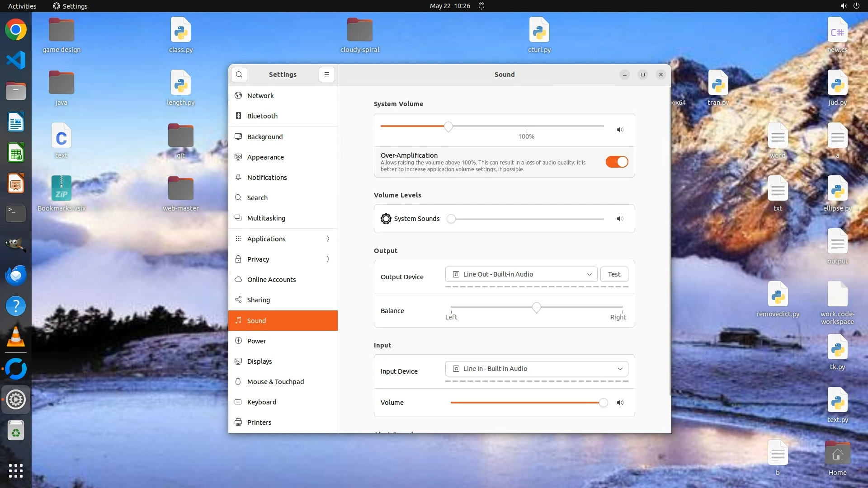Viewport: 868px width, 488px height.
Task: Mute System Sounds via speaker icon
Action: (x=620, y=219)
